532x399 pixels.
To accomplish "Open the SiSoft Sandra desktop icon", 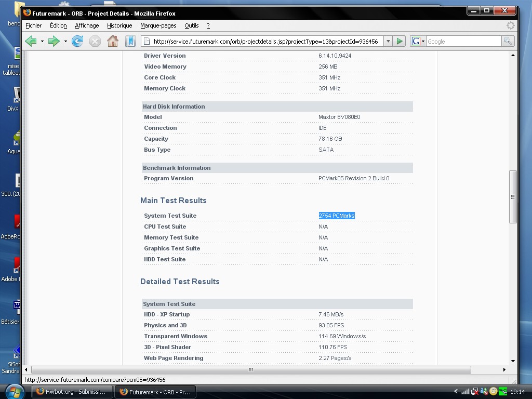I will point(11,358).
